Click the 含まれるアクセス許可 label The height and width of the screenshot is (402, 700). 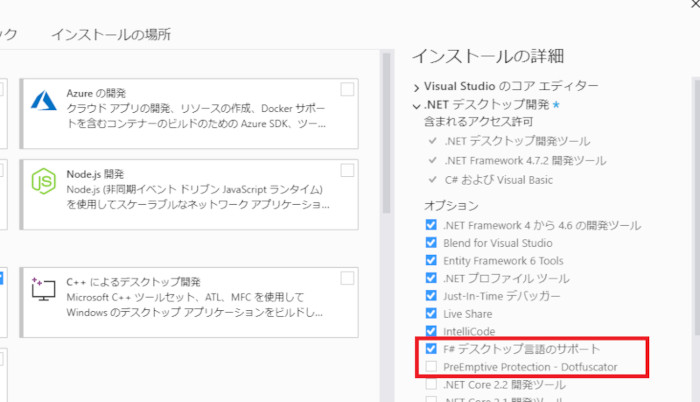click(478, 121)
